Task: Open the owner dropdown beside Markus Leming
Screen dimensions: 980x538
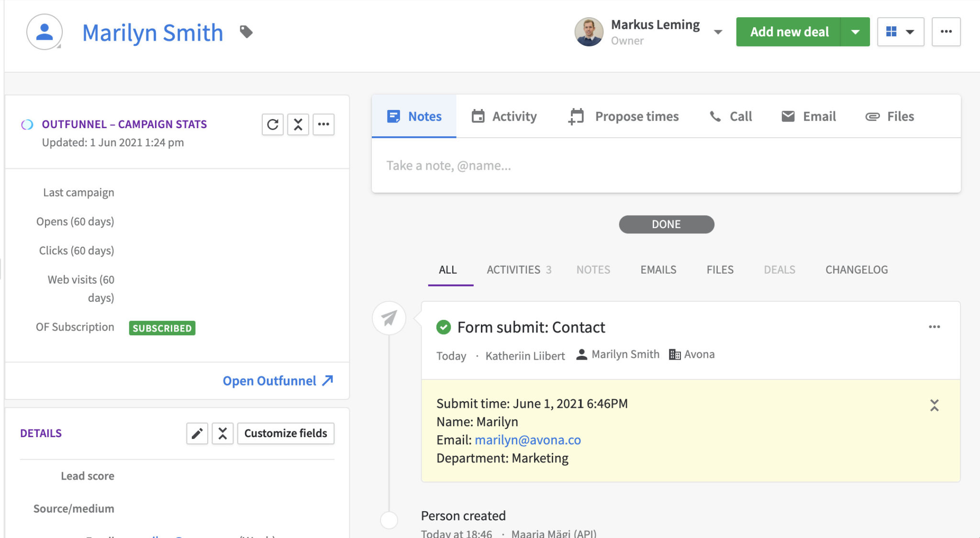Action: [x=718, y=32]
